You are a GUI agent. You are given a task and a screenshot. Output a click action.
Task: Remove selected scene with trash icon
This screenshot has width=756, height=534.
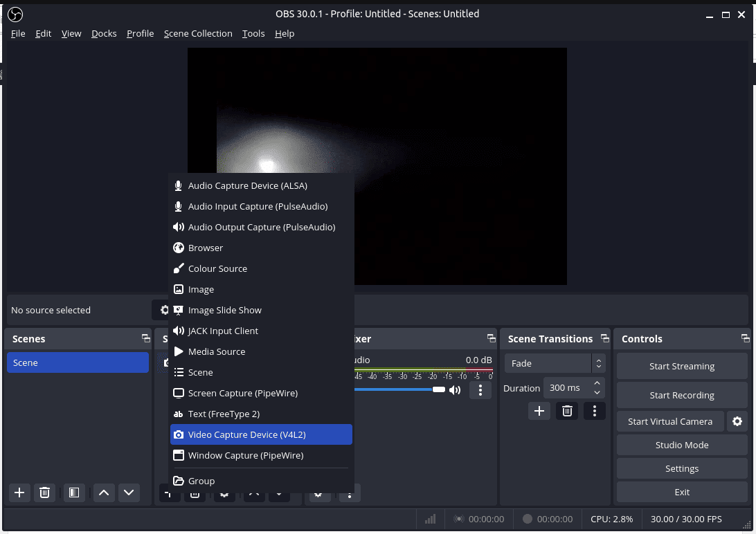pos(44,492)
